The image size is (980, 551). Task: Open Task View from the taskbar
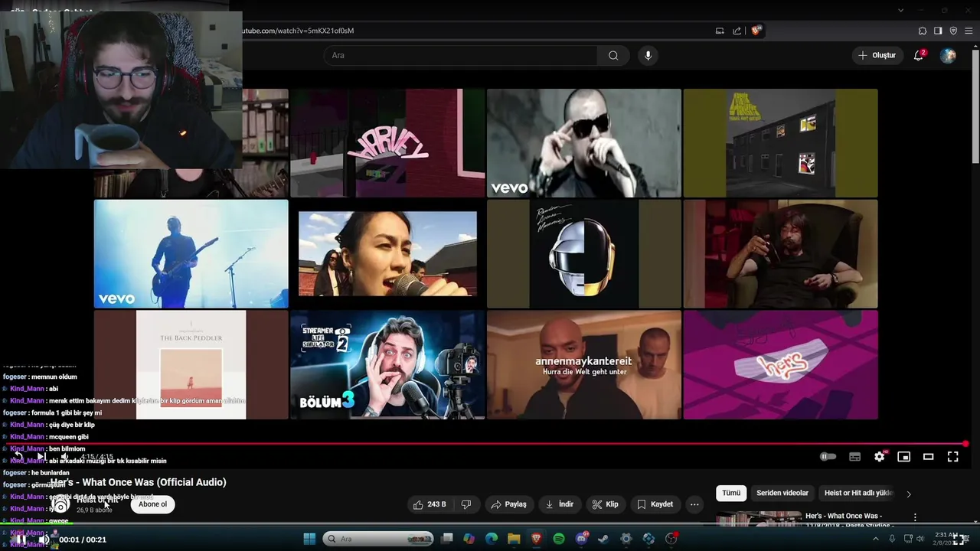447,539
